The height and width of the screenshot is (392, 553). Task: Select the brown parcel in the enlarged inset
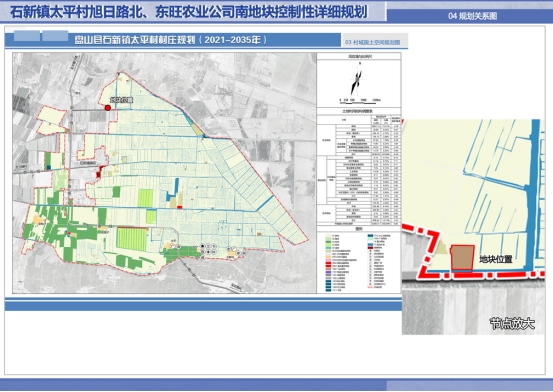coord(462,258)
